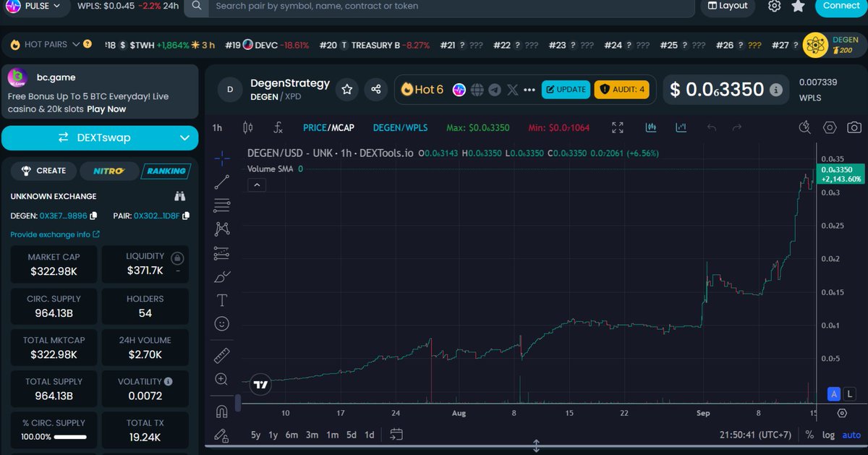
Task: View price info icon next to $0.0₆3350
Action: pyautogui.click(x=776, y=90)
